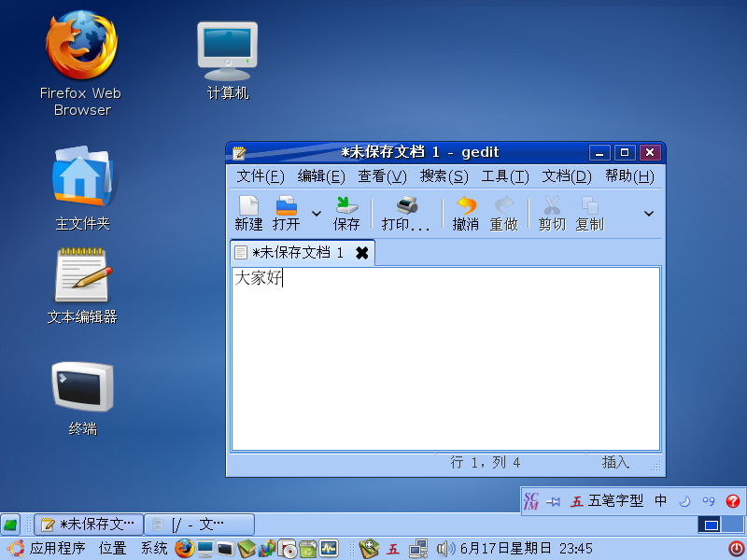Close the 未保存文档 1 tab with X
The image size is (747, 560).
pos(362,253)
